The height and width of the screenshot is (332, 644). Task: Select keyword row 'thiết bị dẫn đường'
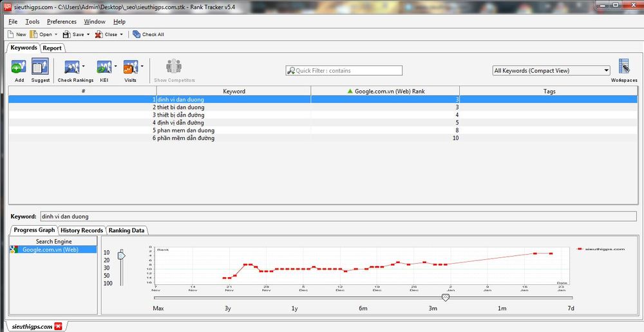click(323, 115)
